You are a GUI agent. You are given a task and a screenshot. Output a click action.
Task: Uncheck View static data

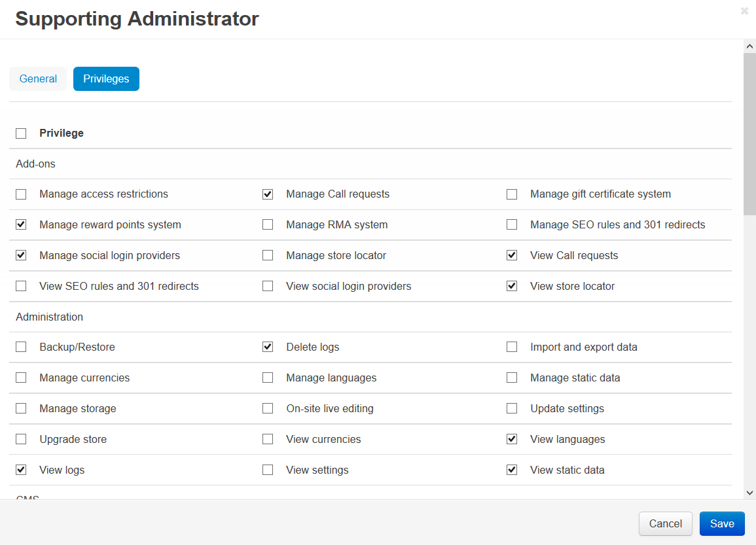tap(512, 470)
